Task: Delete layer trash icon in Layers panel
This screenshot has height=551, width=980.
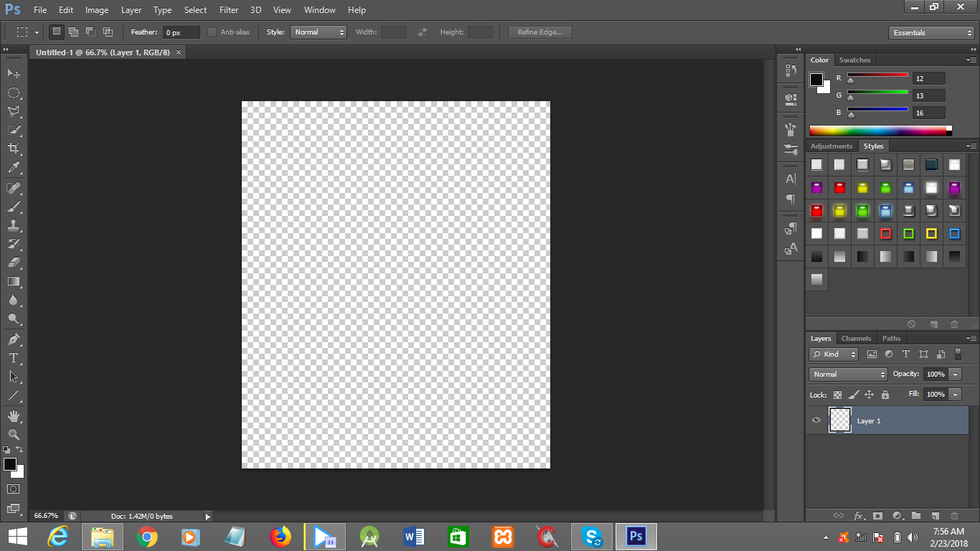Action: [954, 515]
